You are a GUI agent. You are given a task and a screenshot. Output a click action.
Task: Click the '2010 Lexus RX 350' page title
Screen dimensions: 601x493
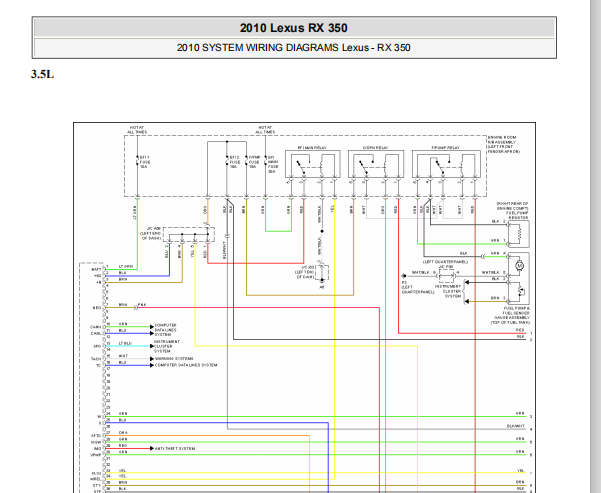click(294, 28)
